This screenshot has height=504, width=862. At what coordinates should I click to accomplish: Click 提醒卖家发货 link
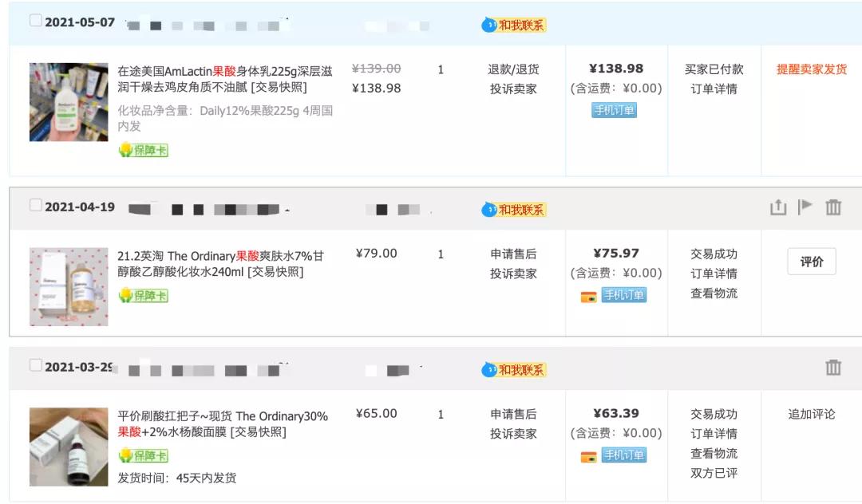[x=812, y=69]
